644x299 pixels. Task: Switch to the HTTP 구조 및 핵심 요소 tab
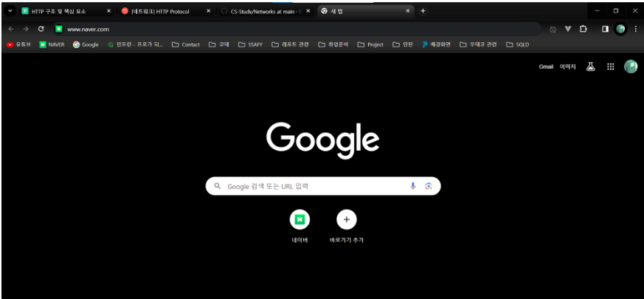click(x=66, y=12)
